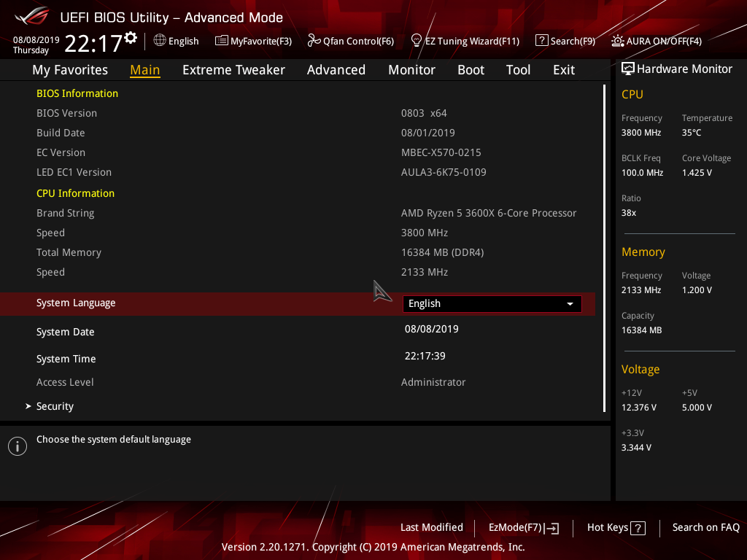Expand the Security submenu
The image size is (747, 560).
[55, 406]
